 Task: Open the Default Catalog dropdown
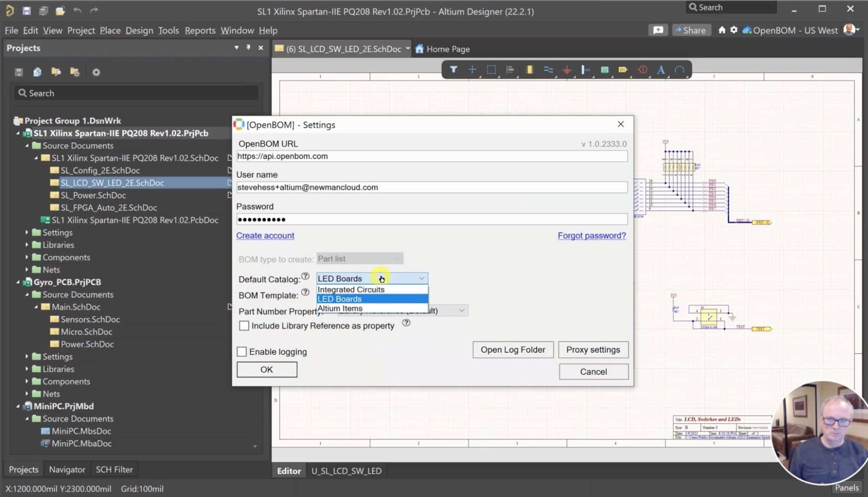pyautogui.click(x=372, y=278)
